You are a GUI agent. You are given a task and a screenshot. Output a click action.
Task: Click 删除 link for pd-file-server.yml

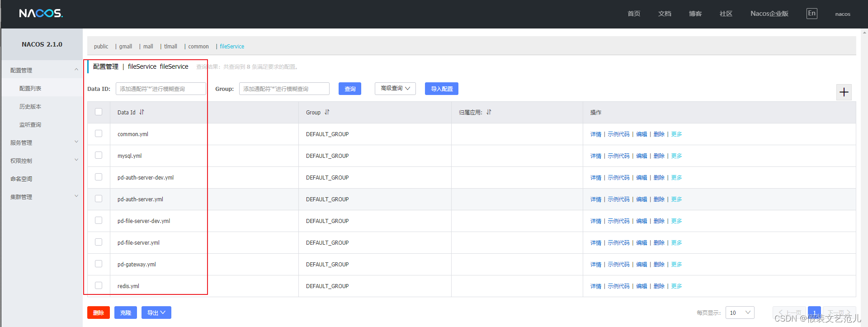(x=659, y=243)
